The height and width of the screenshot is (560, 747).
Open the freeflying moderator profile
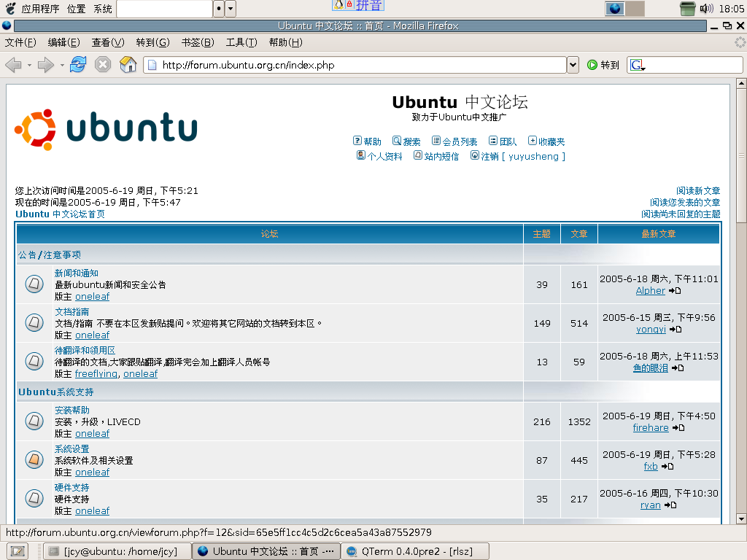click(x=96, y=374)
